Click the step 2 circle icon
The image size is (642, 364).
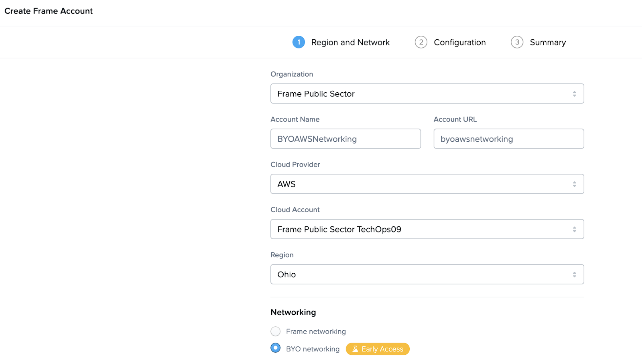pos(421,42)
